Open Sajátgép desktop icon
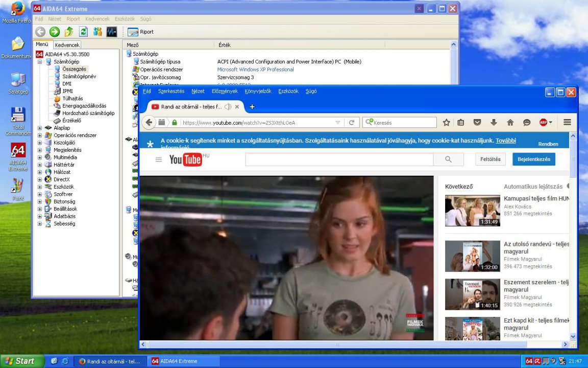 pyautogui.click(x=18, y=83)
